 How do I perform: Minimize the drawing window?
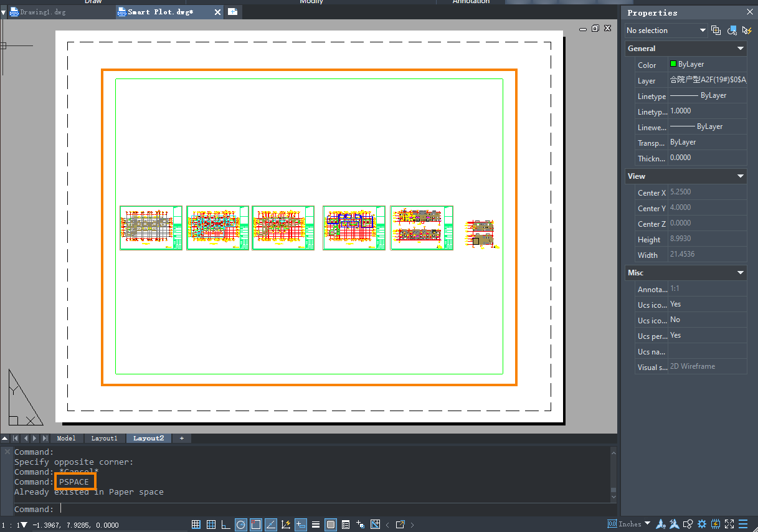coord(583,29)
